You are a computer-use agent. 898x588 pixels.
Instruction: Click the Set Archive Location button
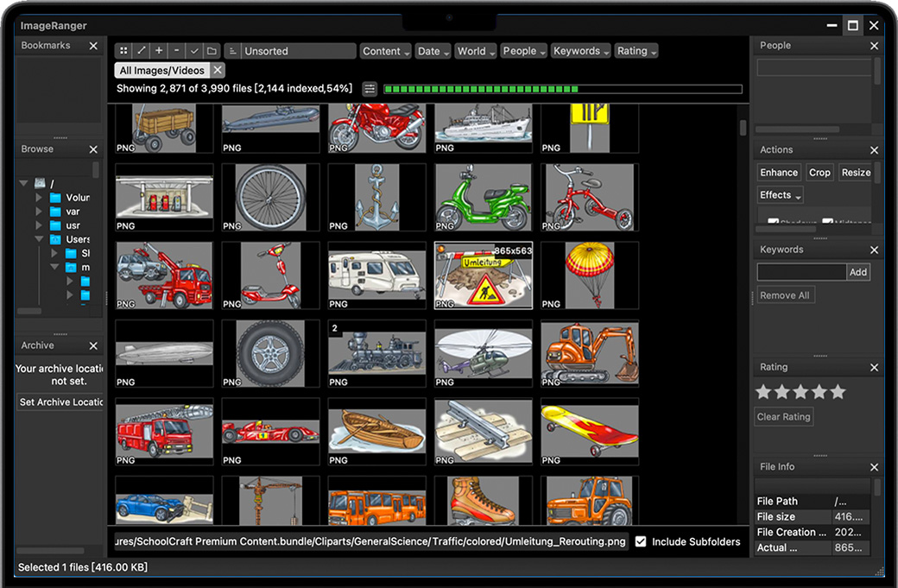point(60,402)
